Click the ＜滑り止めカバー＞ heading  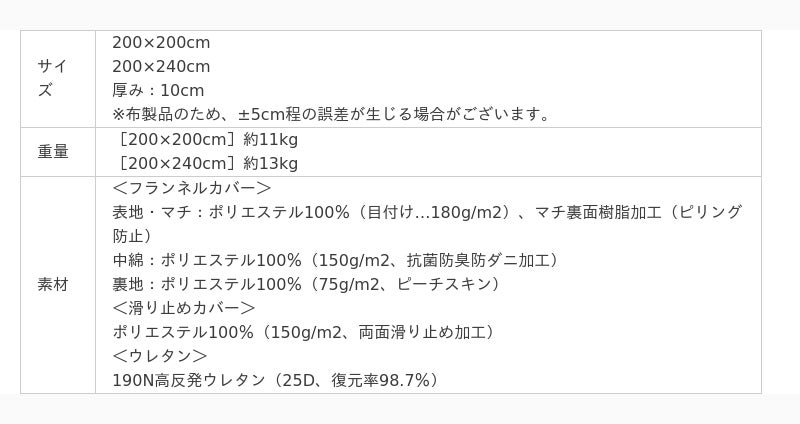pyautogui.click(x=183, y=308)
